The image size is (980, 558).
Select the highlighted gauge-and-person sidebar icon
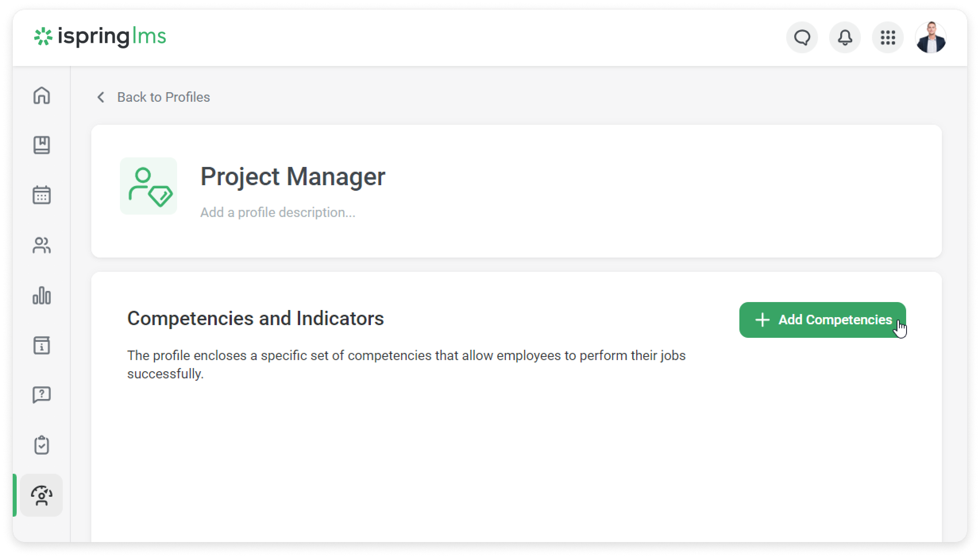pyautogui.click(x=42, y=495)
